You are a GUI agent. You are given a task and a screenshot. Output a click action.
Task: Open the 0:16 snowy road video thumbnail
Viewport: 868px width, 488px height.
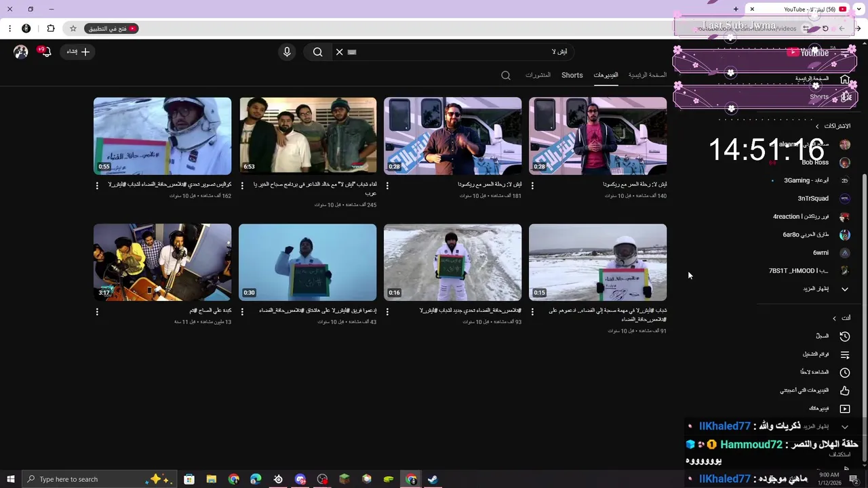452,262
